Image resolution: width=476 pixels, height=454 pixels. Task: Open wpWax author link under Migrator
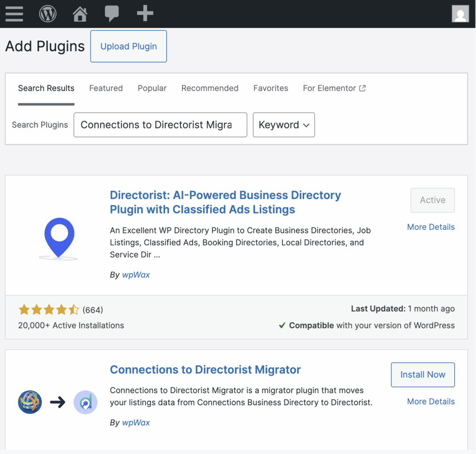[136, 423]
